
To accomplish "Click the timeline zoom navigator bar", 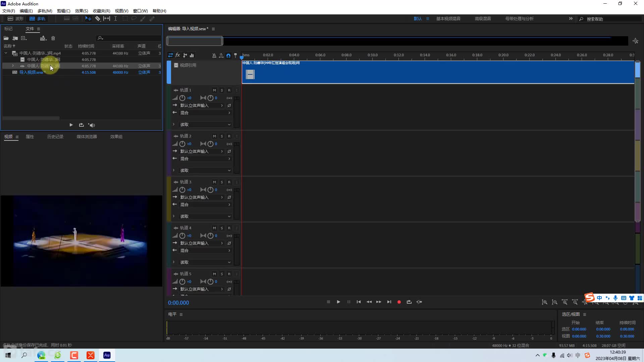I will pos(195,41).
